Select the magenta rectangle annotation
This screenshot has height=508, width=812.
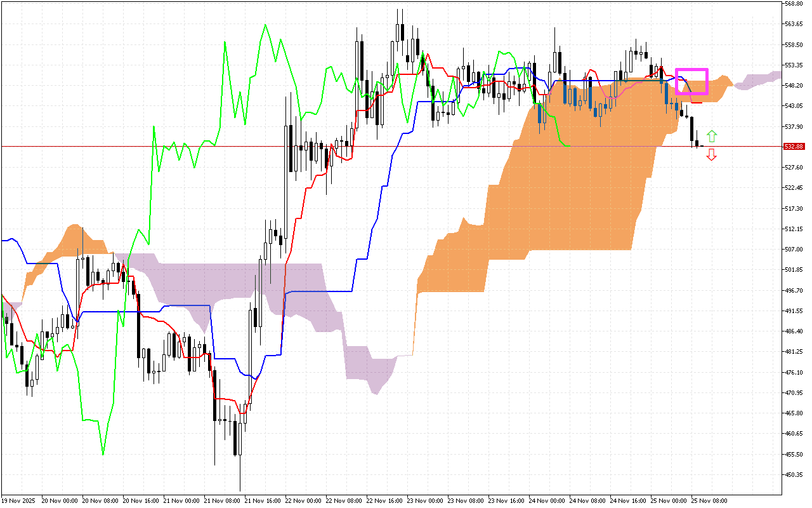tap(691, 69)
